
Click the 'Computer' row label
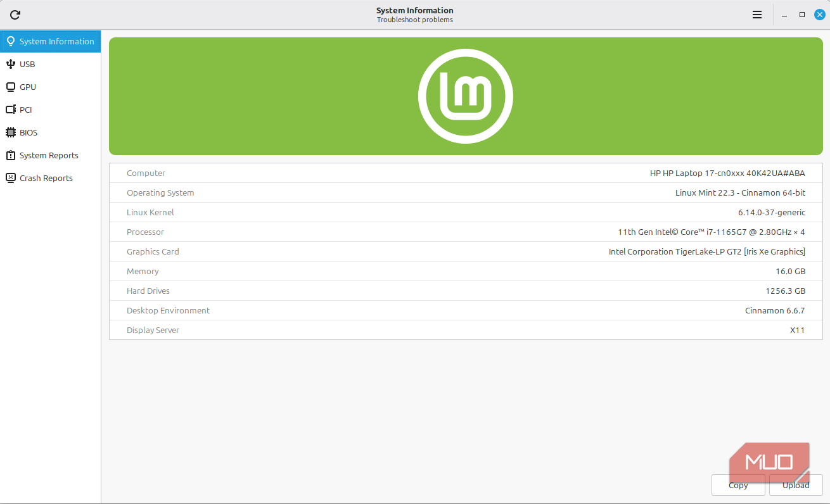[146, 173]
